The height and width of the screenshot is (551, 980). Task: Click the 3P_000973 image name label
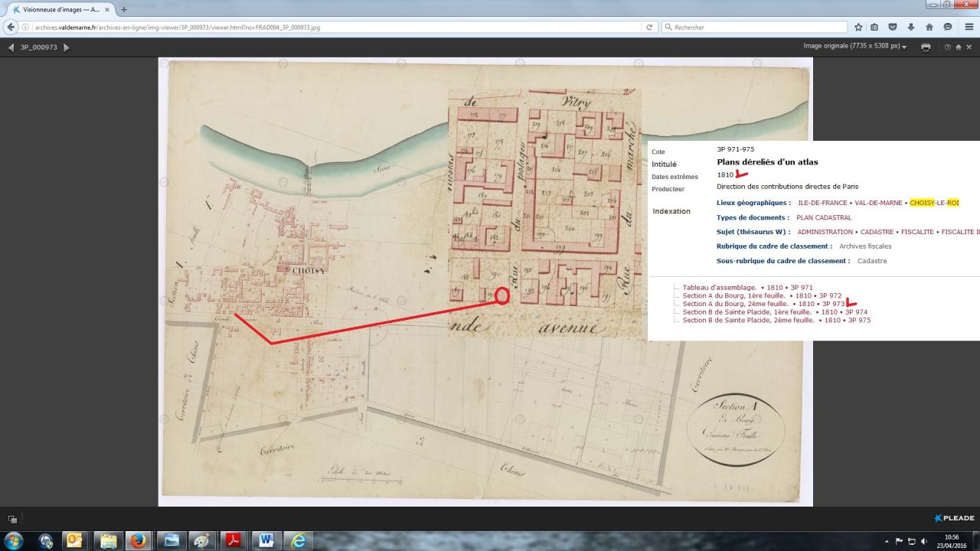click(38, 47)
